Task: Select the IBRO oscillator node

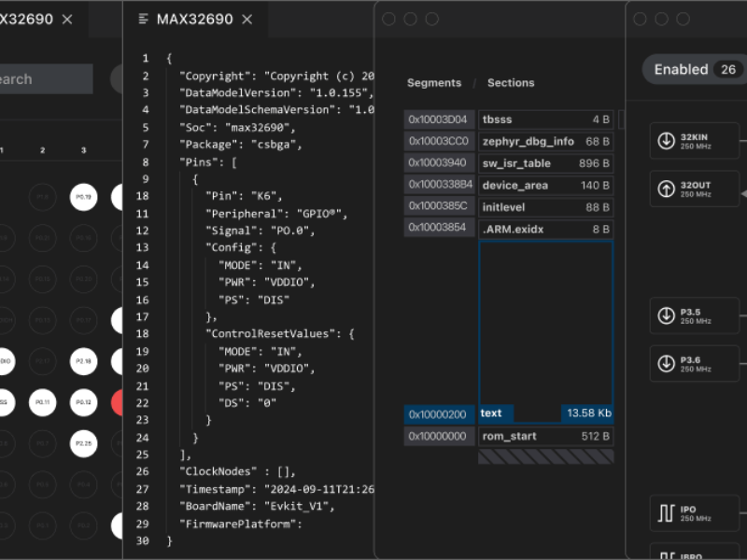Action: pos(693,551)
